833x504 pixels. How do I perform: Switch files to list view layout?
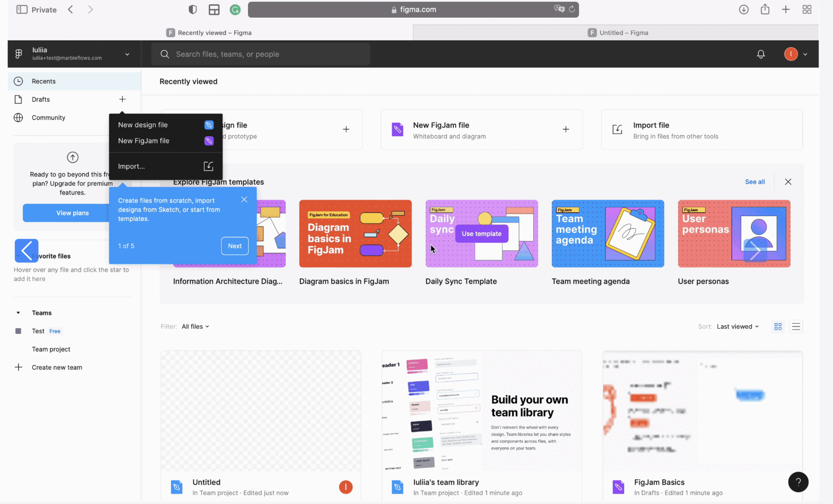[x=797, y=326]
